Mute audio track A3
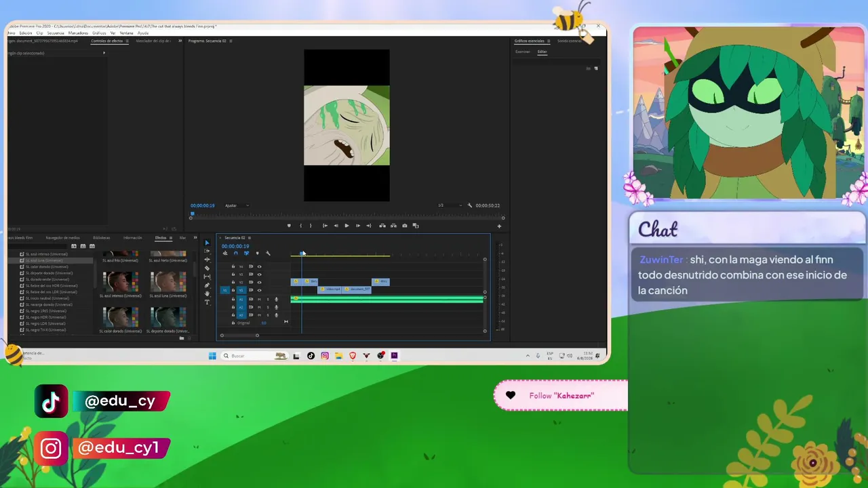The image size is (868, 488). tap(259, 315)
